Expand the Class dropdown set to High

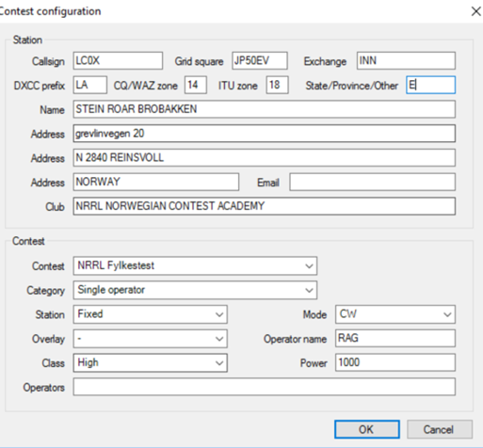coord(150,362)
